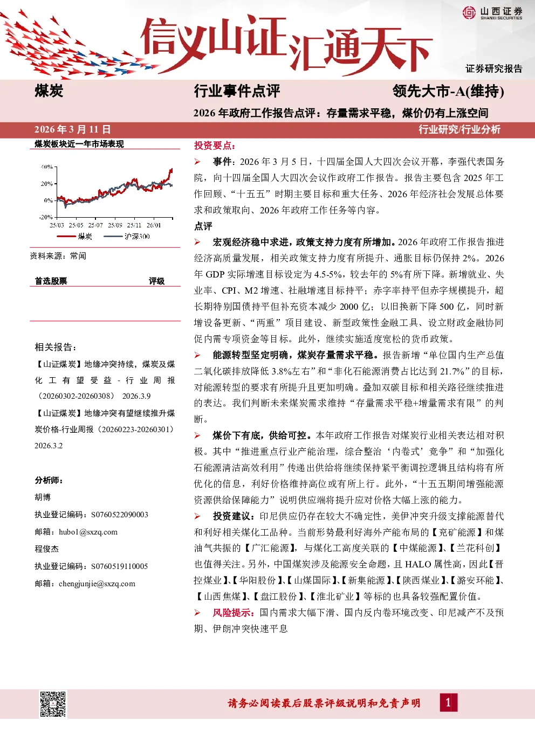This screenshot has height=756, width=535.
Task: Click 证券研究报告 label at top right
Action: coord(494,68)
